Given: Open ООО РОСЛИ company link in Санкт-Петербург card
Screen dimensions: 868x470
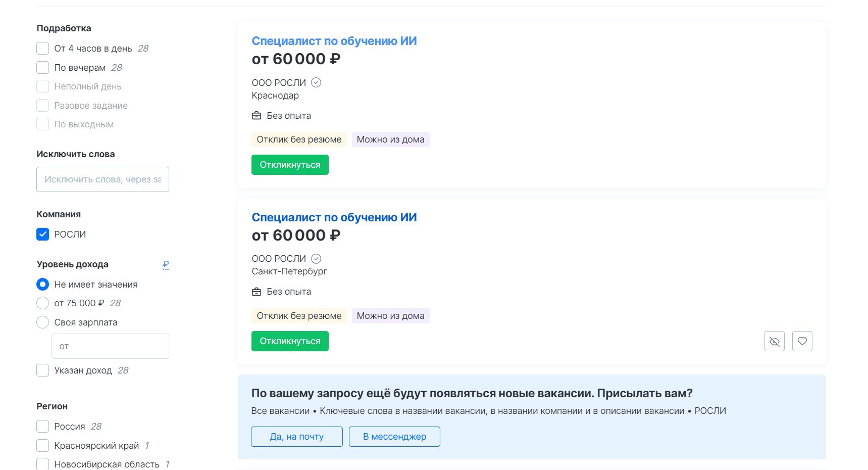Looking at the screenshot, I should [279, 259].
